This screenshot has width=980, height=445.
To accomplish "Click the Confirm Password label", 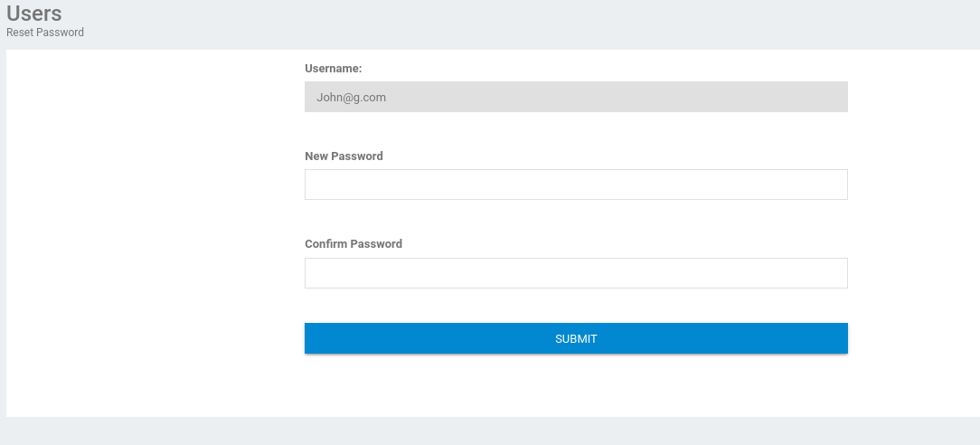I will click(x=353, y=243).
